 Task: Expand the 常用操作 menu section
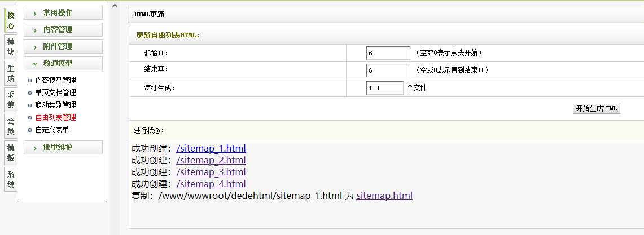[63, 12]
